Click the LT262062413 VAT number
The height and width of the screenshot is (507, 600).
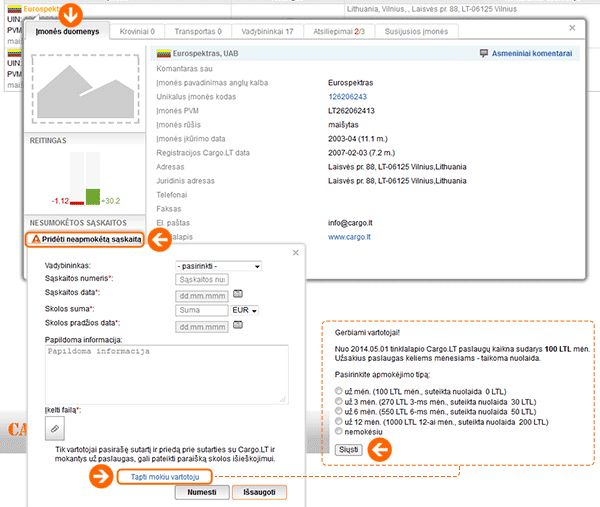(351, 111)
